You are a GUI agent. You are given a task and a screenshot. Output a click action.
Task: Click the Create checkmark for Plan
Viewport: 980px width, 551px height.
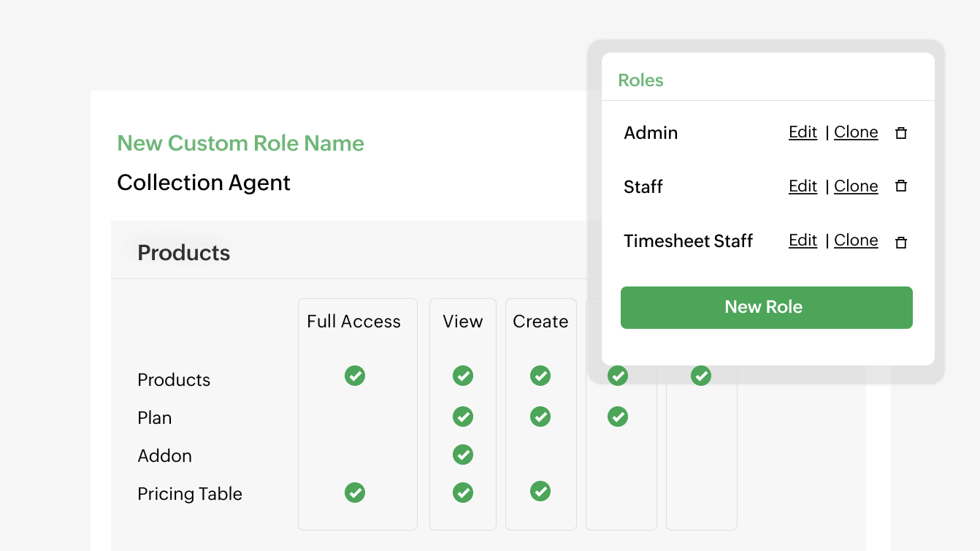540,417
